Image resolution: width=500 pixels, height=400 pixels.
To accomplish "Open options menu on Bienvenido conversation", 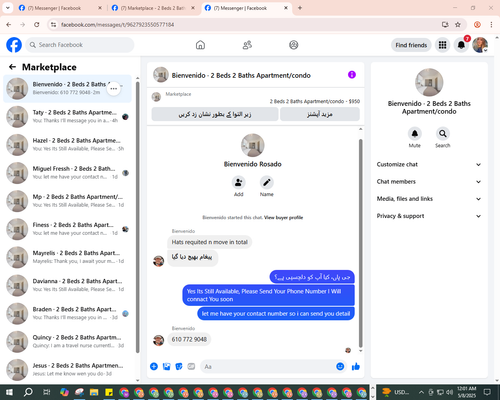I will click(x=114, y=89).
